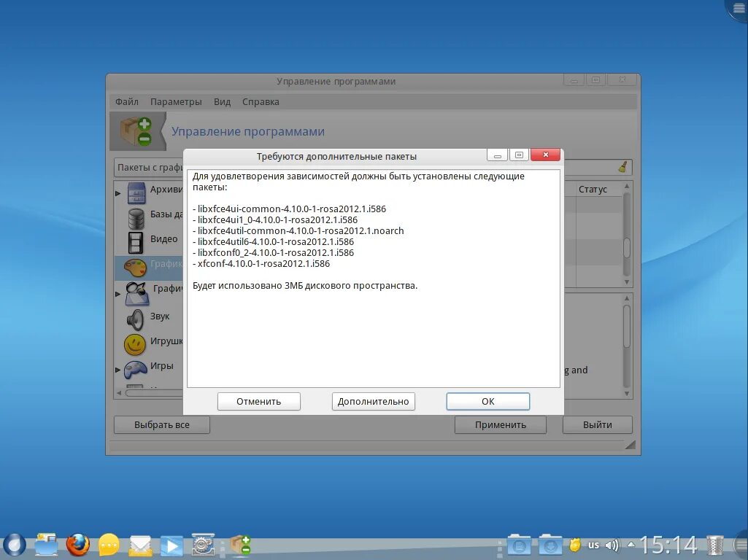Viewport: 748px width, 560px height.
Task: Click the package box logo in the header
Action: pyautogui.click(x=136, y=131)
